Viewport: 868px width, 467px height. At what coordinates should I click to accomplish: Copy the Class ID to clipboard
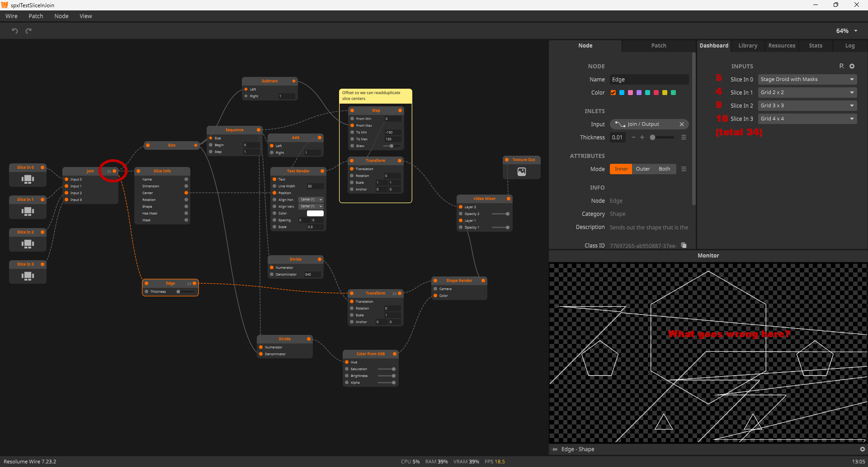(x=684, y=245)
